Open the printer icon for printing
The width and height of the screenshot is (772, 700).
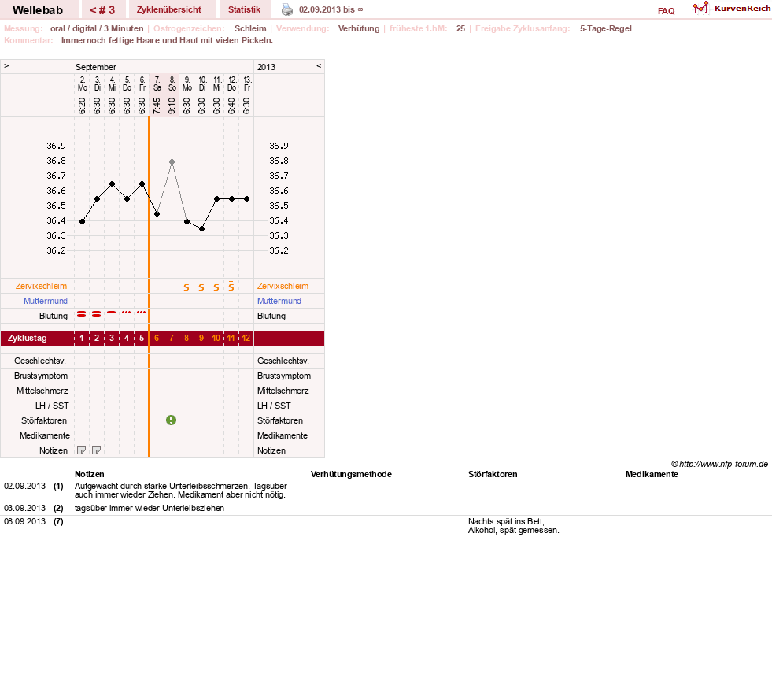pyautogui.click(x=287, y=9)
